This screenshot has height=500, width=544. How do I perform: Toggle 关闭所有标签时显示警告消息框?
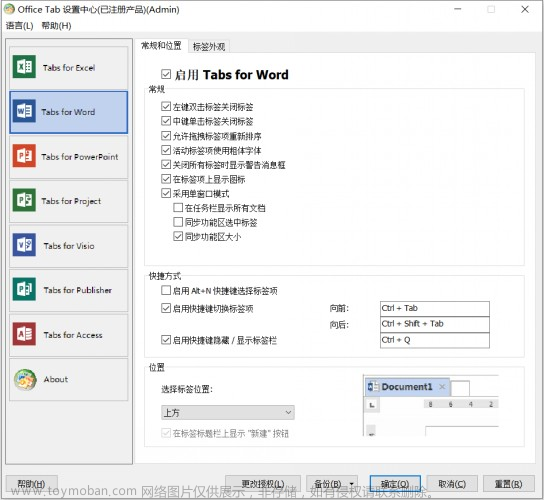click(x=166, y=164)
